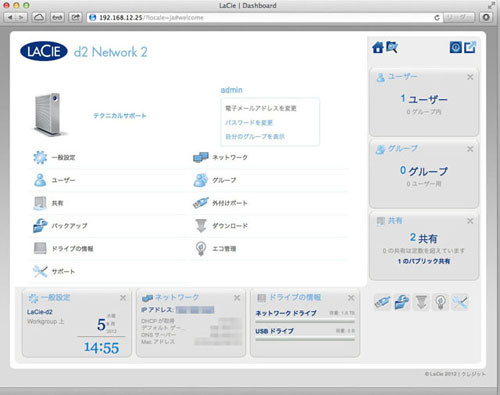
Task: Click the 0 グループ count in widget
Action: pos(424,171)
